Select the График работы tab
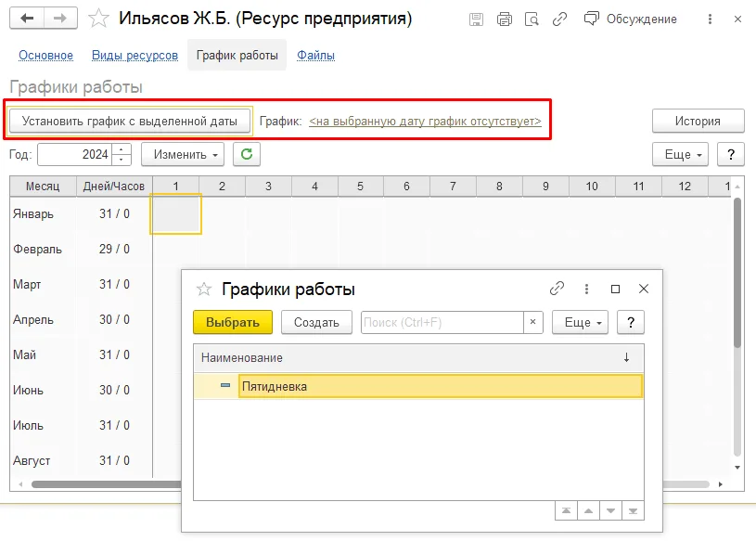Screen dimensions: 756x541 pyautogui.click(x=237, y=56)
